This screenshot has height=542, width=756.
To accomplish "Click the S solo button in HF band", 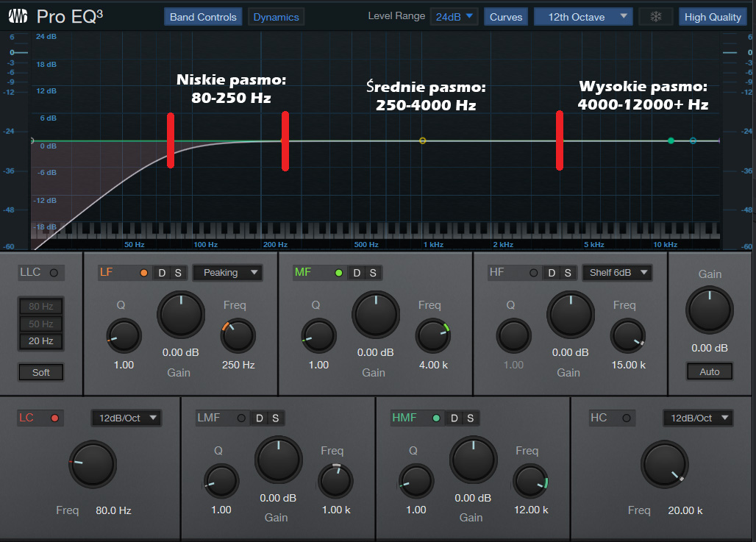I will (568, 273).
